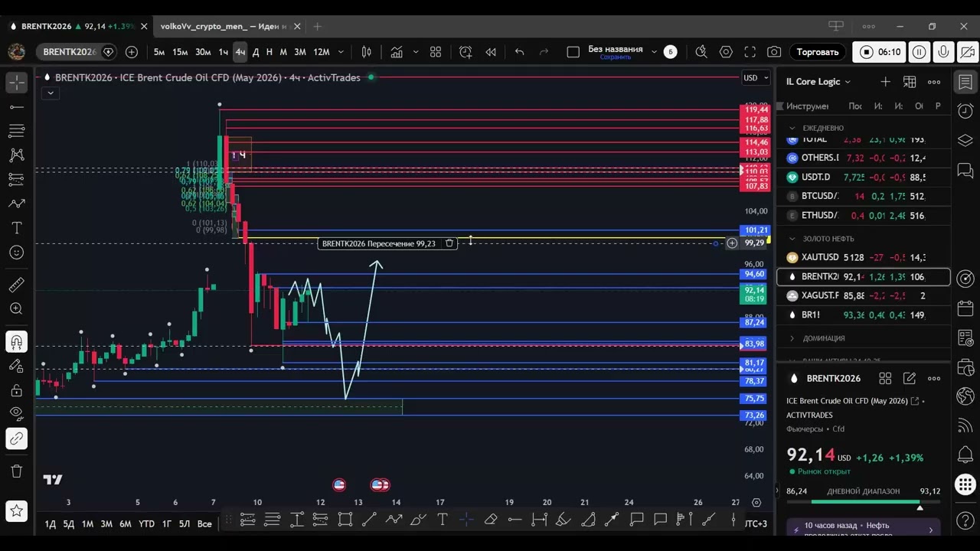This screenshot has height=551, width=980.
Task: Undo the last chart action
Action: 520,52
